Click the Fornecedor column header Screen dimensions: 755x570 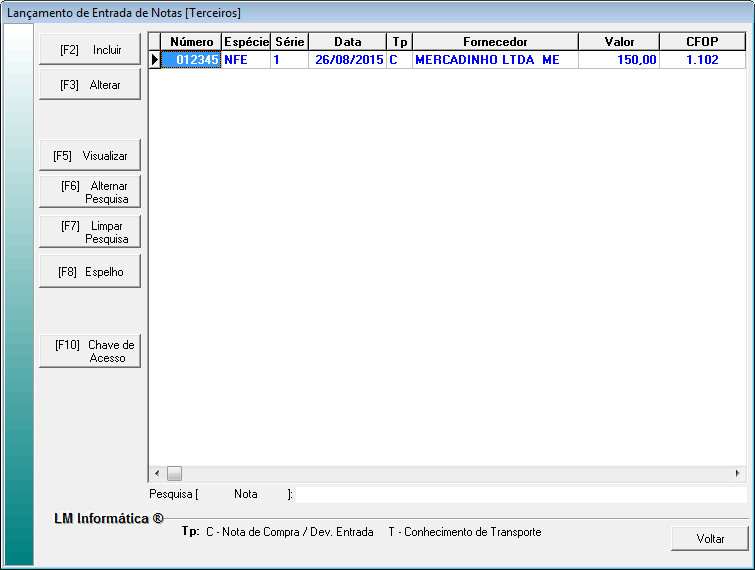(x=495, y=42)
